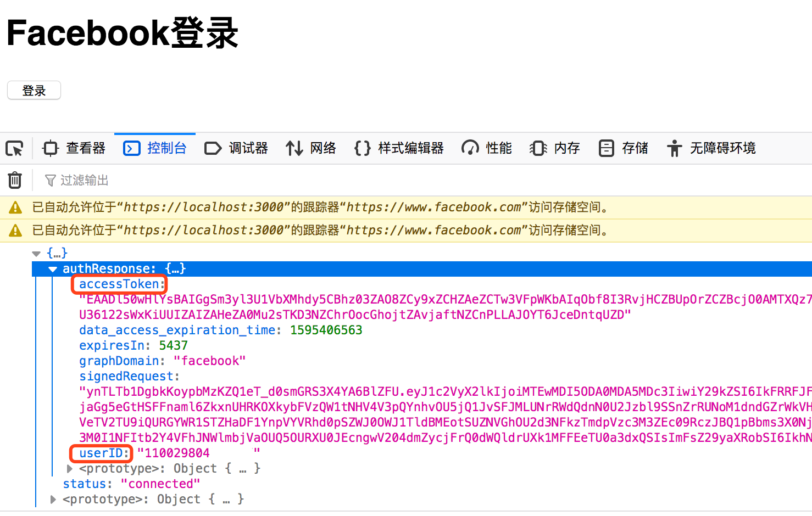Expand the <prototype> under authResponse
The width and height of the screenshot is (812, 516).
click(x=69, y=469)
